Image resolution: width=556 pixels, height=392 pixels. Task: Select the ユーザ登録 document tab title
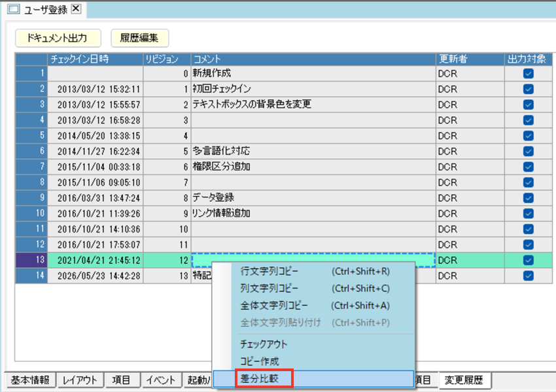tap(46, 10)
